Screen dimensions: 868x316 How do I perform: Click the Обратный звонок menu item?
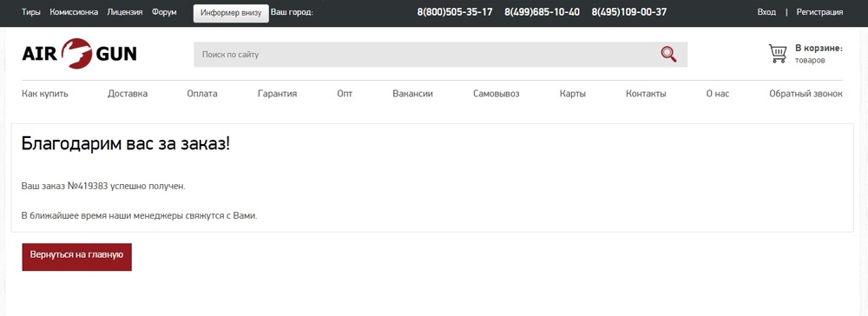[x=806, y=94]
